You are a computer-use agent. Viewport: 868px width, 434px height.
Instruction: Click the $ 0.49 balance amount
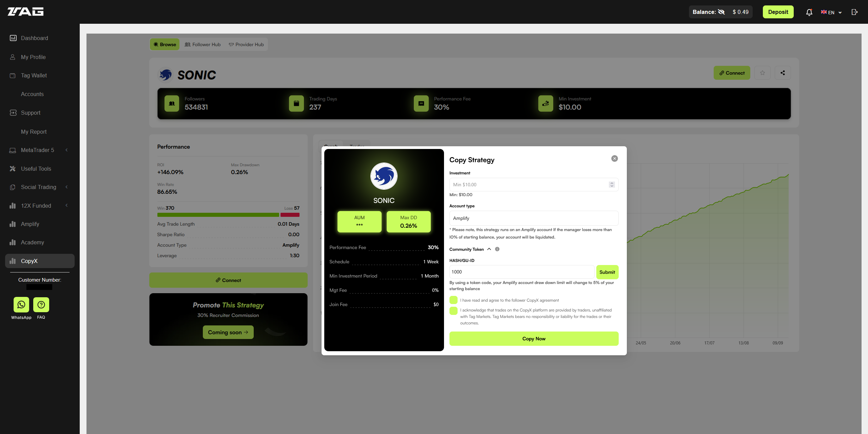[x=740, y=12]
